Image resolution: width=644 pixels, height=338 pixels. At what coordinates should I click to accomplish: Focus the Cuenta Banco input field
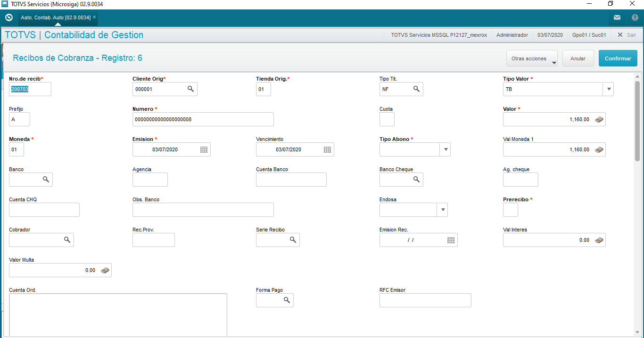(291, 180)
